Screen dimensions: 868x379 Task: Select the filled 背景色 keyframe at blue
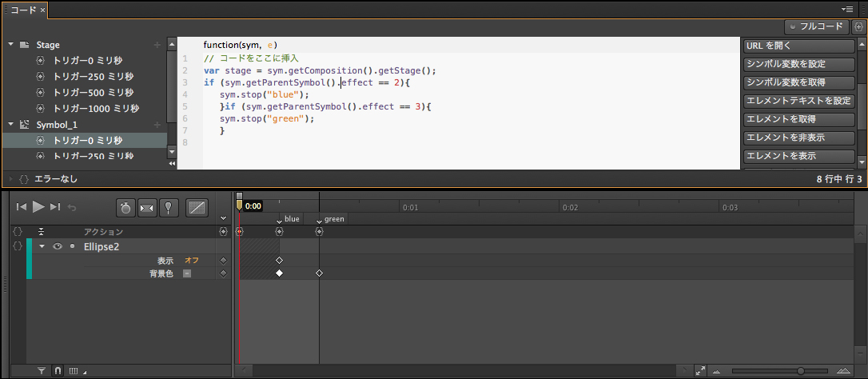[279, 273]
